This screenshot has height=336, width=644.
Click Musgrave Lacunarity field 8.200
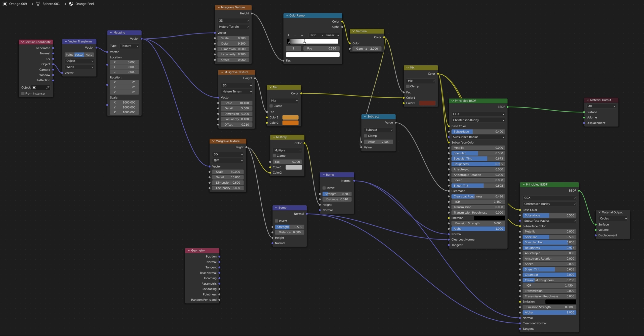point(233,54)
